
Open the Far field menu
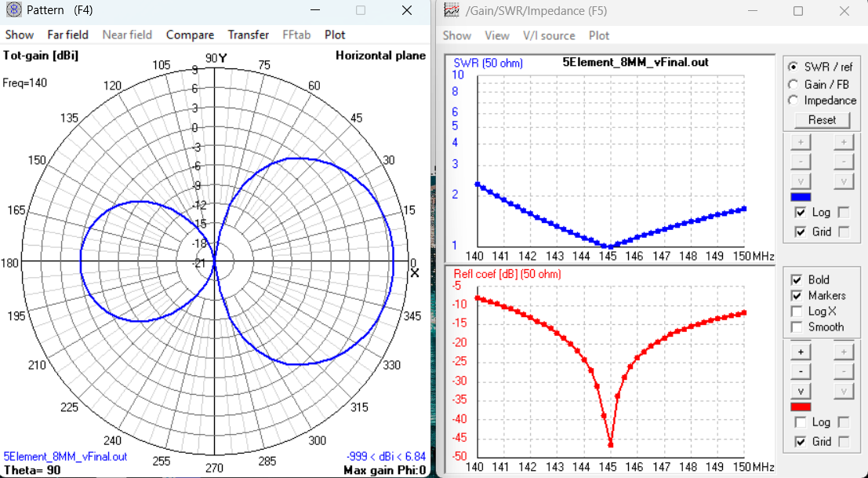tap(67, 35)
